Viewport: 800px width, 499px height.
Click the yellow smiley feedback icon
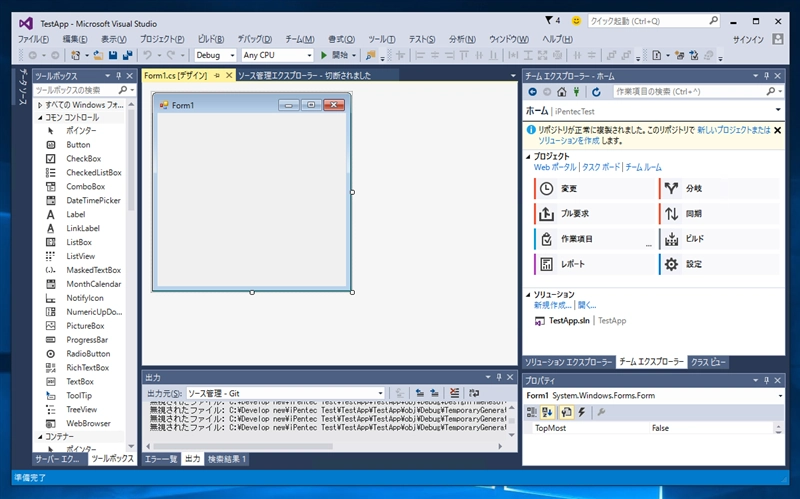click(x=576, y=20)
